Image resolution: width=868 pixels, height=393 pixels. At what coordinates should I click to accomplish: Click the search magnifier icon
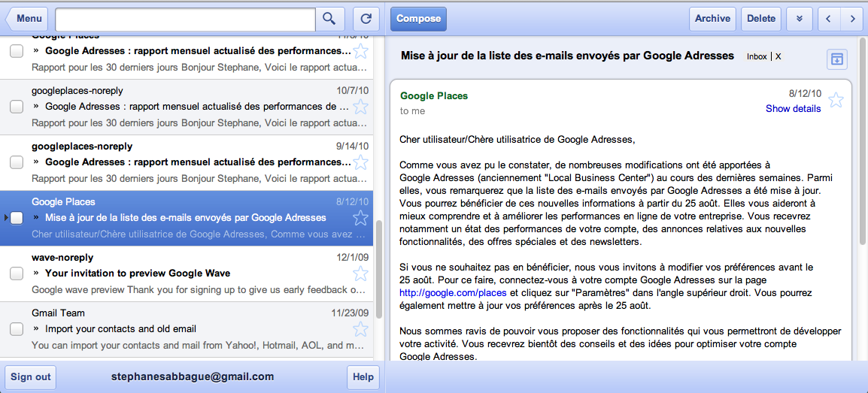click(x=329, y=19)
